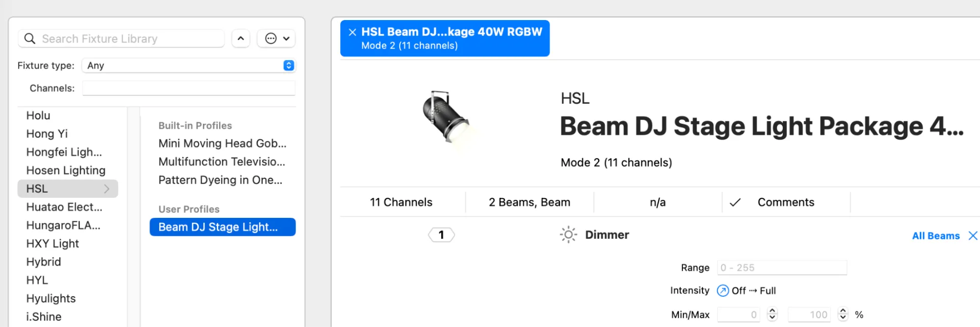The height and width of the screenshot is (327, 980).
Task: Click the Dimmer sun icon
Action: click(x=568, y=235)
